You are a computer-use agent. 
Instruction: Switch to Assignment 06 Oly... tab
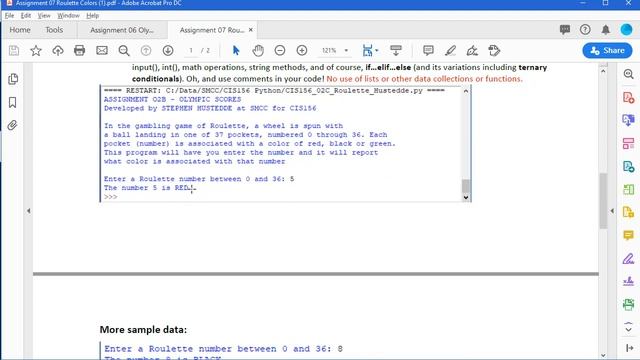(x=122, y=30)
